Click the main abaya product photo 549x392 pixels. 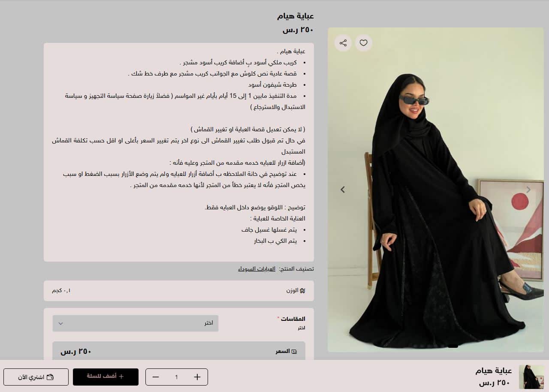[x=436, y=190]
